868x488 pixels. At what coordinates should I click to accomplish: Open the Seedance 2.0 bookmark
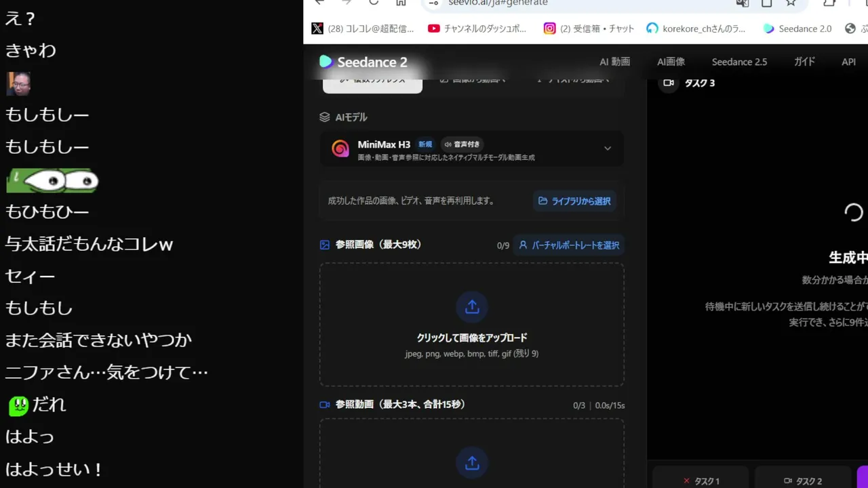797,28
